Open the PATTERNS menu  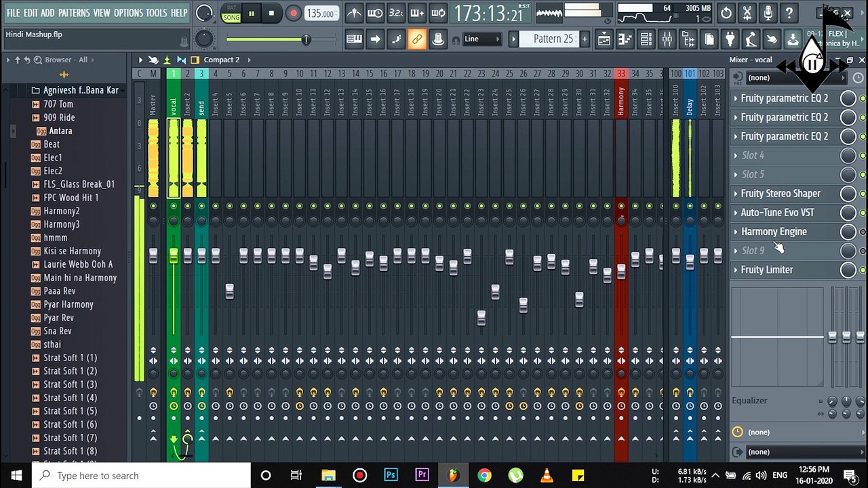click(73, 13)
